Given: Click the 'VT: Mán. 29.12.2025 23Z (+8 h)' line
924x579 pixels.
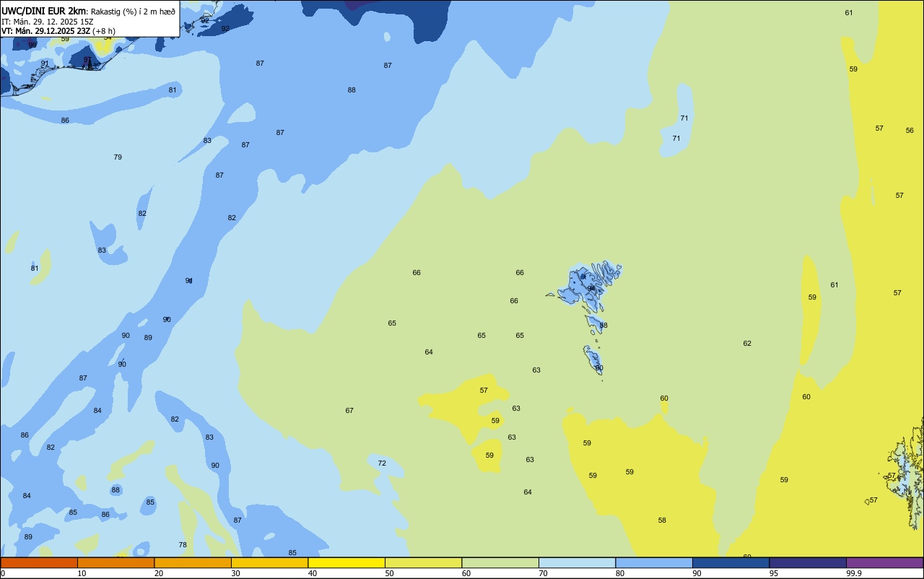Looking at the screenshot, I should pos(58,31).
